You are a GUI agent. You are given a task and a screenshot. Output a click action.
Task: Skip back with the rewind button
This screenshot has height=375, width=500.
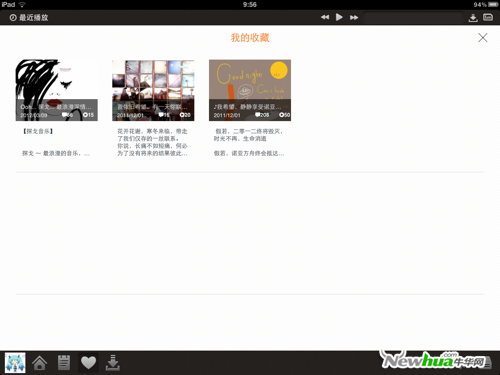(x=325, y=17)
